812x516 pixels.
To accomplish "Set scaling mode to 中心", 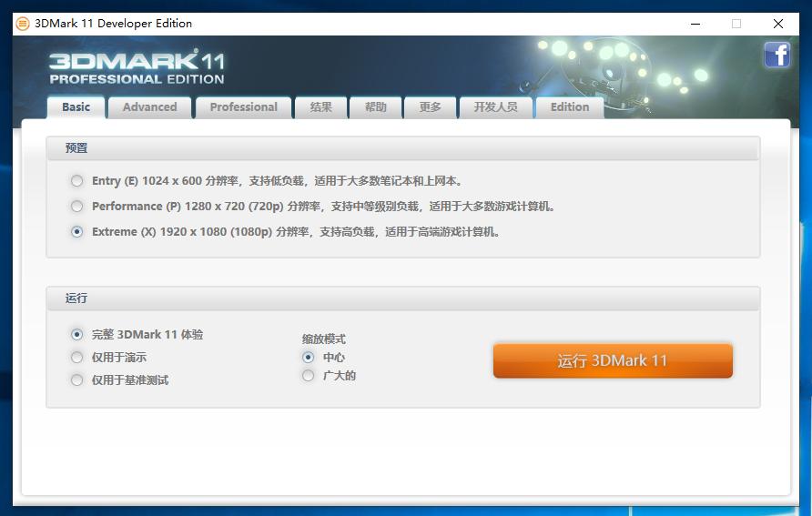I will click(308, 357).
